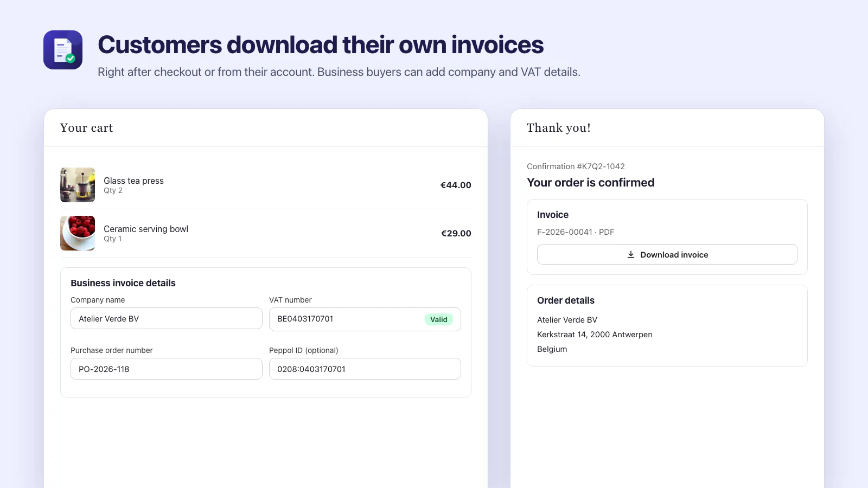Viewport: 868px width, 488px height.
Task: Click 'F-2026-00041 · PDF' invoice reference
Action: point(576,232)
